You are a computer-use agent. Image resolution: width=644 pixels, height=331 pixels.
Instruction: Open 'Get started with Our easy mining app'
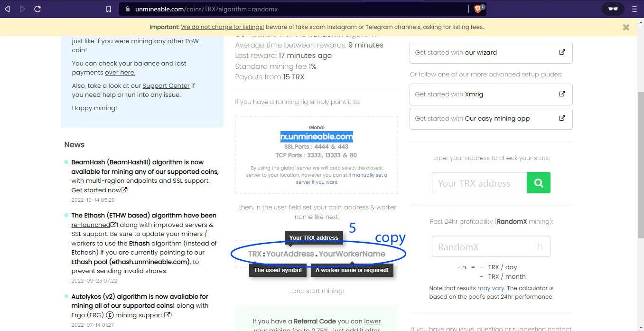[x=491, y=119]
